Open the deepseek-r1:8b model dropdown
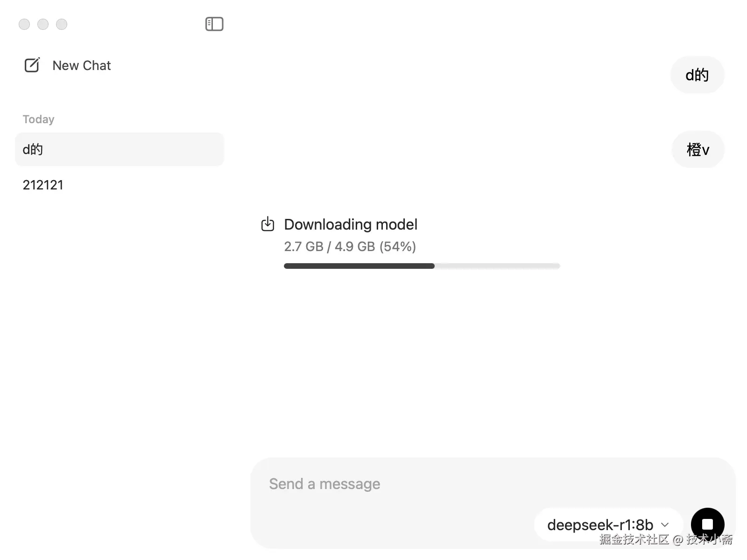 click(x=600, y=525)
